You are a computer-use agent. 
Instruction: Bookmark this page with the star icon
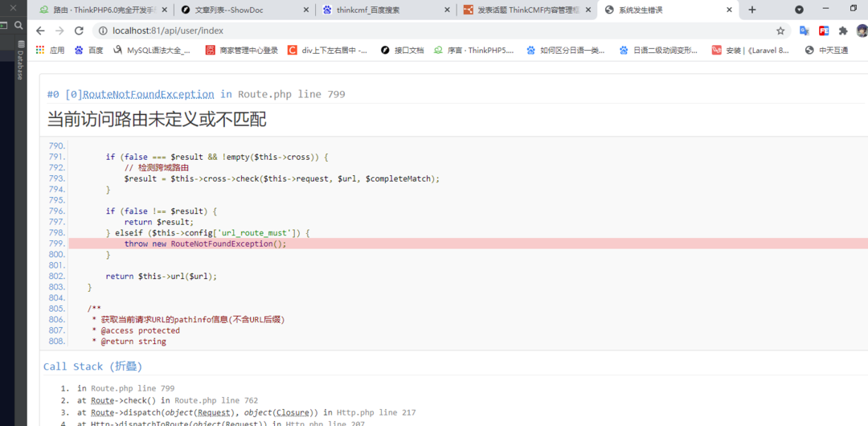pyautogui.click(x=780, y=31)
